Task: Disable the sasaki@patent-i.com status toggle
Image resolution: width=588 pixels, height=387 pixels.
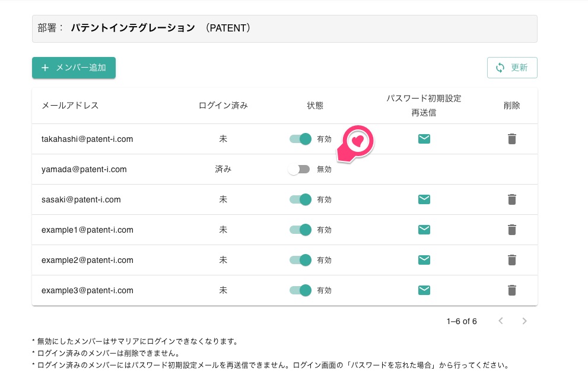Action: click(x=300, y=199)
